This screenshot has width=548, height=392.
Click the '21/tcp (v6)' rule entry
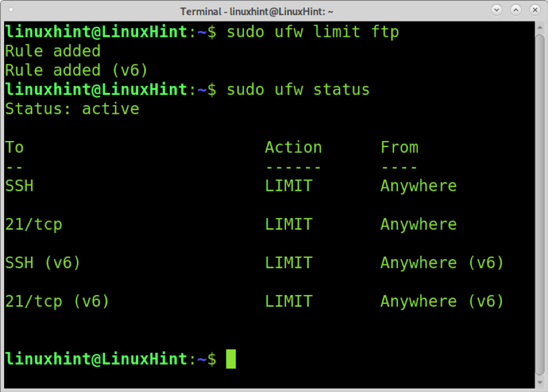click(57, 301)
